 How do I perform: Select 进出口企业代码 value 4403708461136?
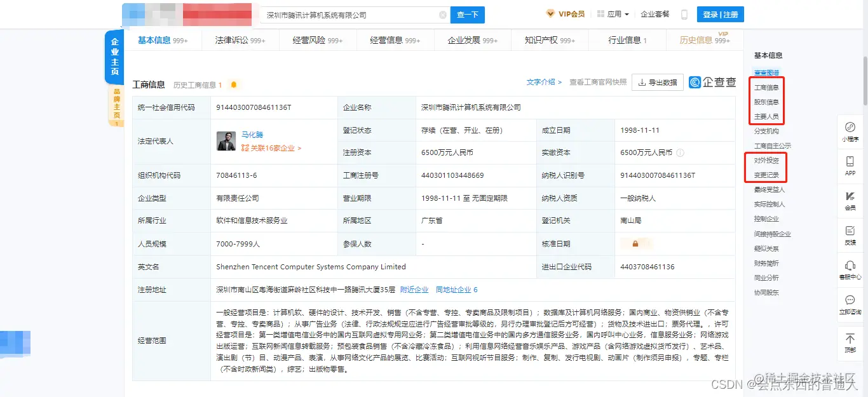(x=648, y=267)
